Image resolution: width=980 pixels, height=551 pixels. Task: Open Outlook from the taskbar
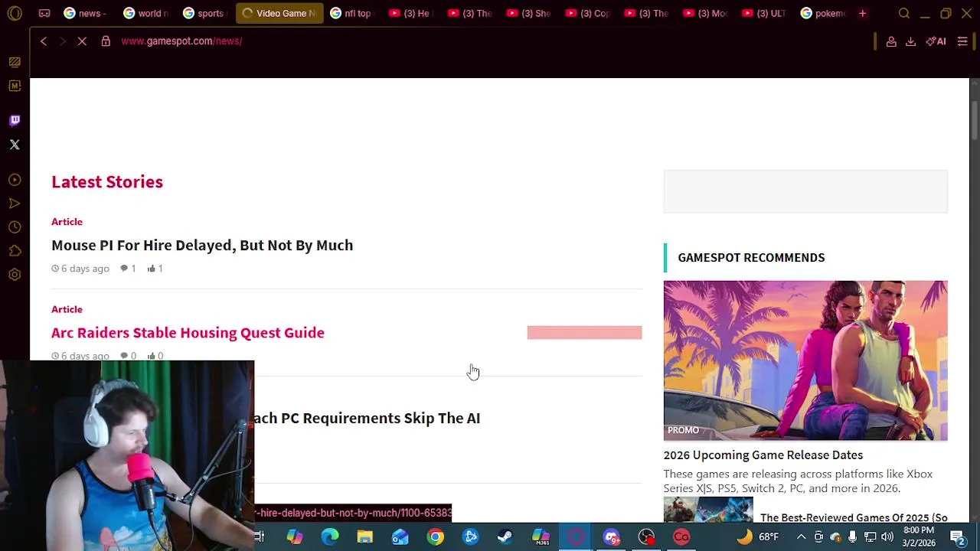pos(400,537)
